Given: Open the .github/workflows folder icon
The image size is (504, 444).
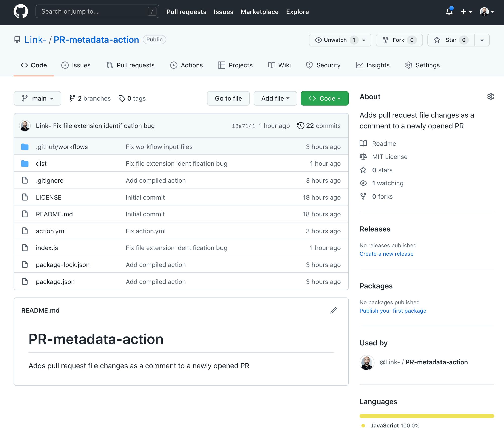Looking at the screenshot, I should (25, 146).
